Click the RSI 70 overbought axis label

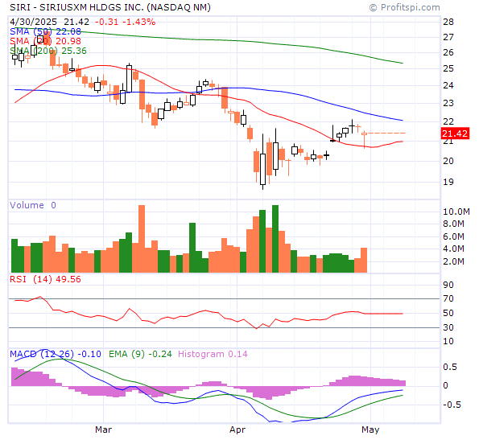click(x=448, y=298)
